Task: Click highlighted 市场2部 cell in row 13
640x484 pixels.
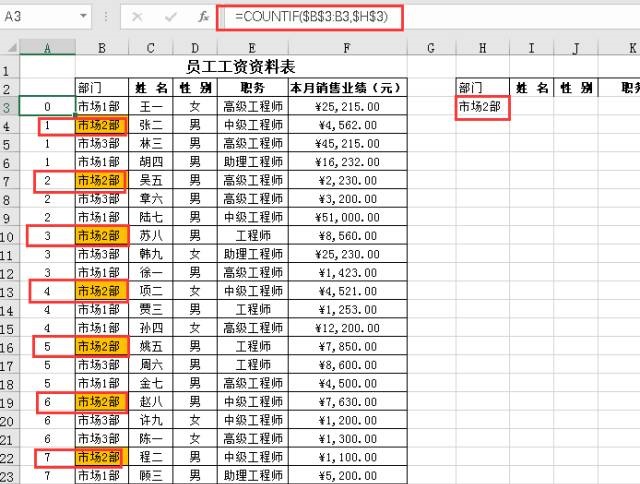Action: (x=102, y=291)
